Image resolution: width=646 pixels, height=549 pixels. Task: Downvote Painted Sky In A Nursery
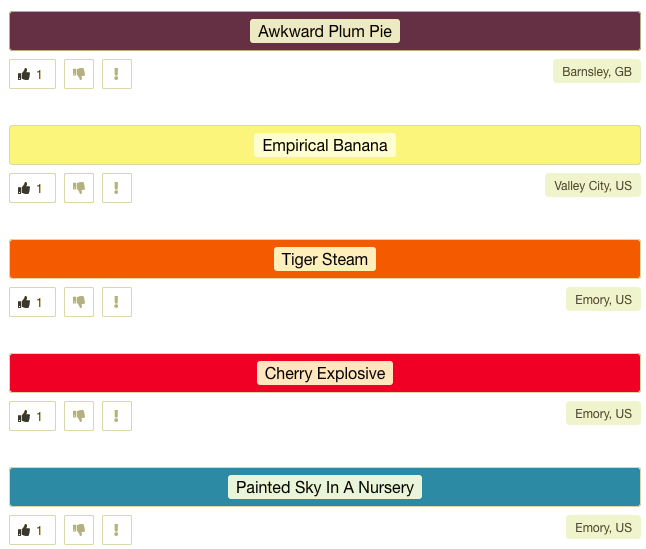[79, 530]
